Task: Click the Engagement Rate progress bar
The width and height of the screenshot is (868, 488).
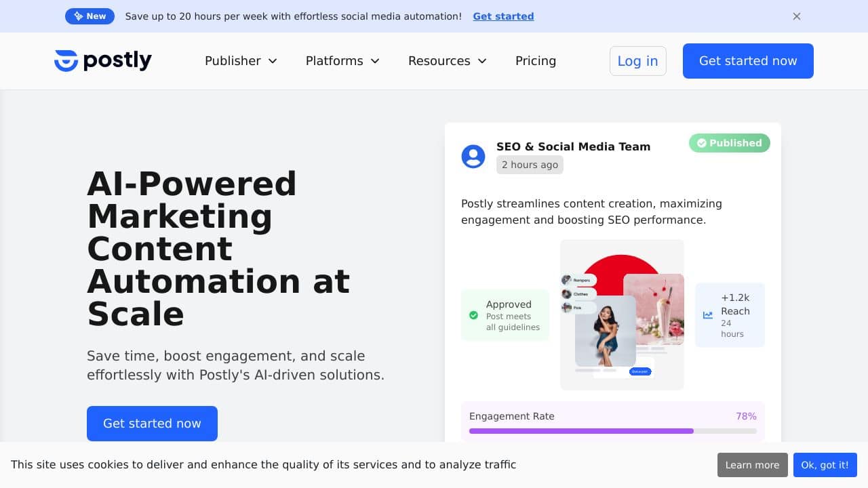Action: (613, 431)
